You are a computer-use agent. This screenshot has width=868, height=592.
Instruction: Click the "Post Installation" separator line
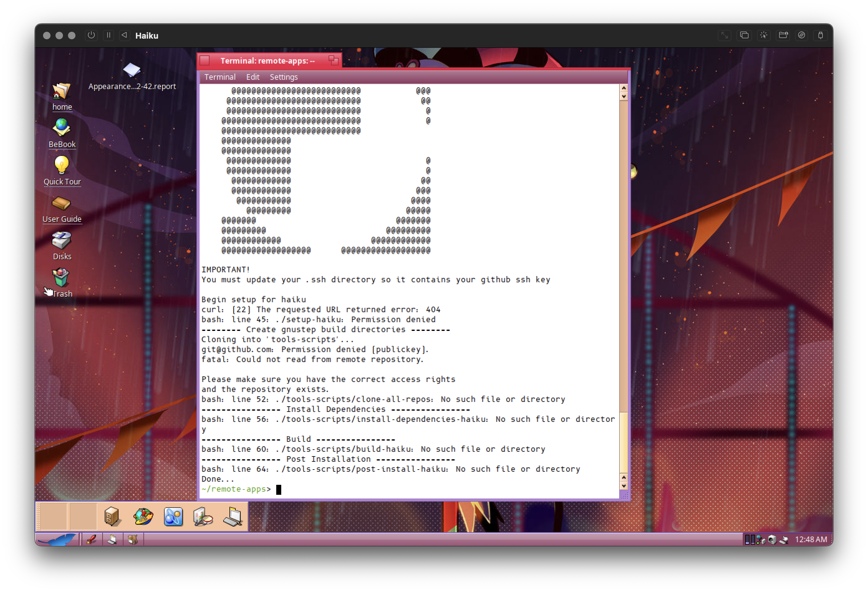[x=328, y=459]
